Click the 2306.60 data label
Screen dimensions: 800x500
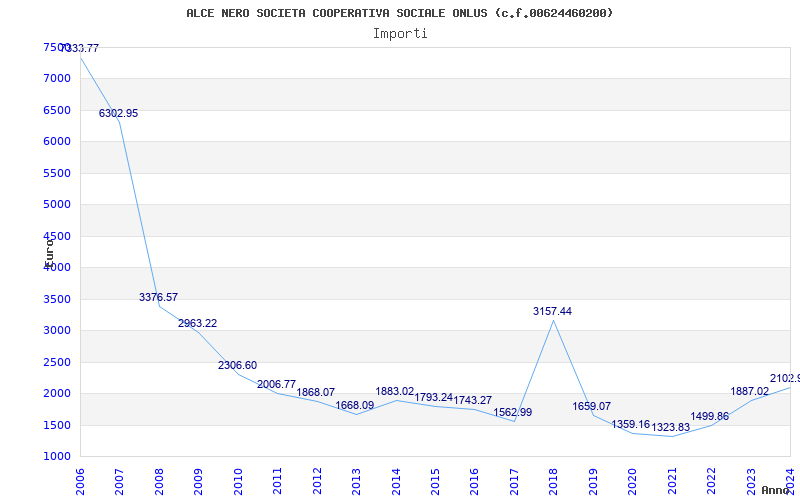click(237, 366)
